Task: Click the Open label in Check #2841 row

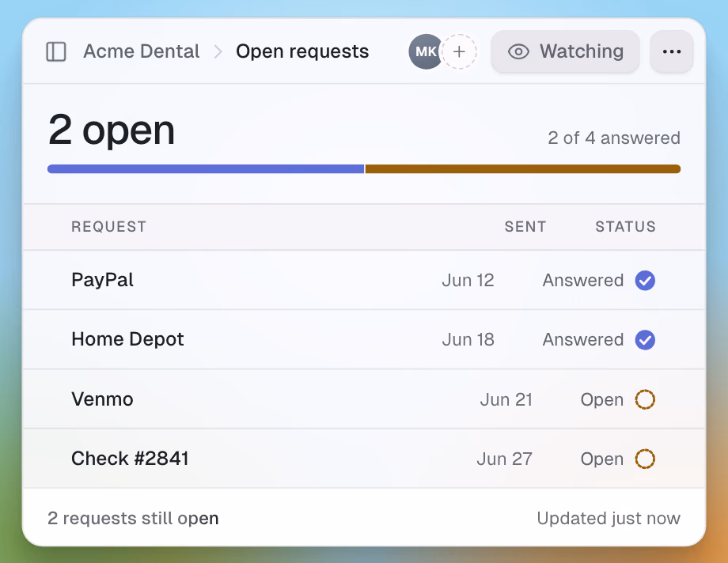Action: 601,459
